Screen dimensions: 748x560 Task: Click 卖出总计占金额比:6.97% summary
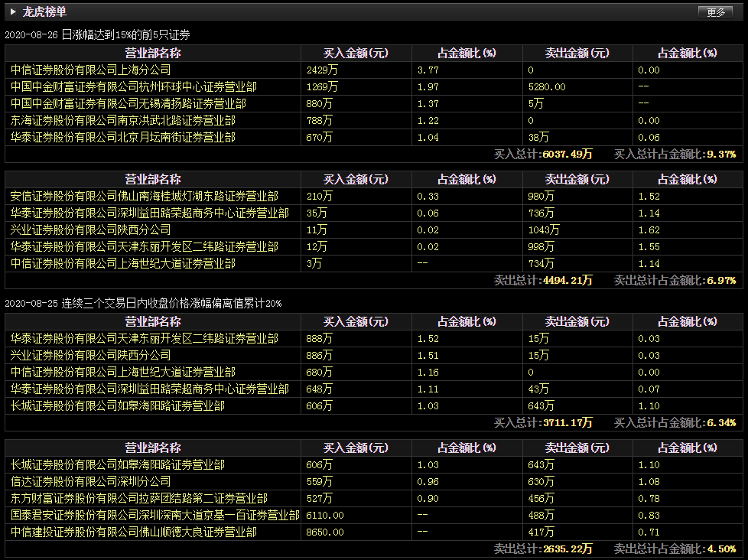pyautogui.click(x=675, y=281)
